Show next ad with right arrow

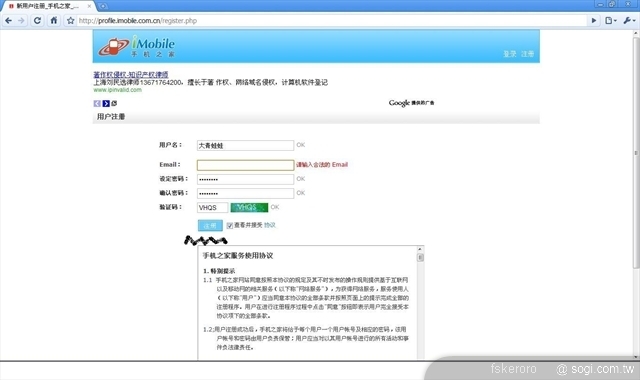click(106, 103)
